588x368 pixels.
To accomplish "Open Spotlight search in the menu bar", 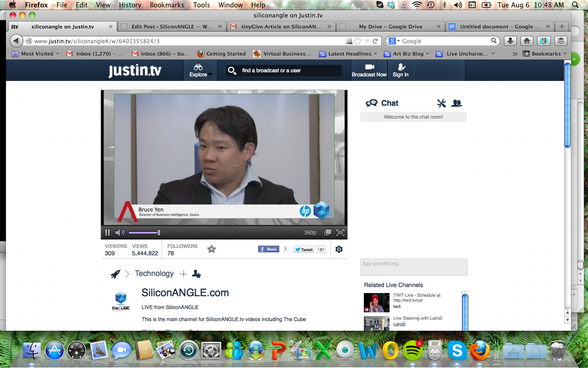I will tap(575, 5).
